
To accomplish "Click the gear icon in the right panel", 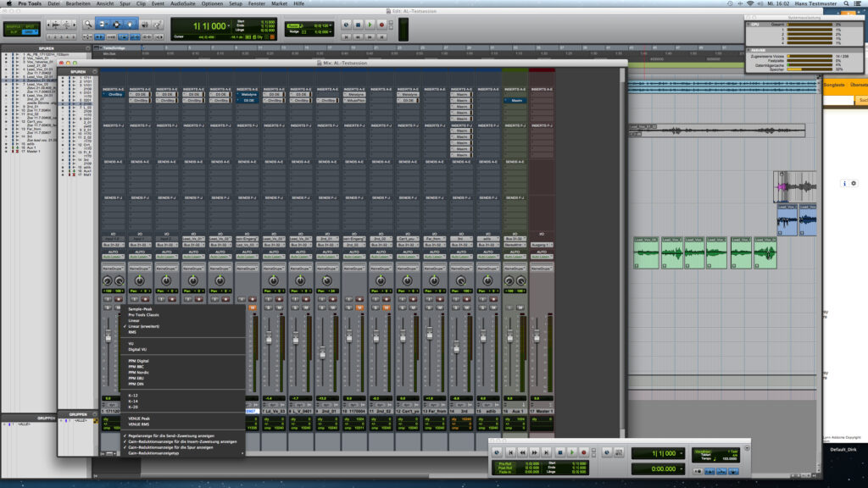I will 854,183.
